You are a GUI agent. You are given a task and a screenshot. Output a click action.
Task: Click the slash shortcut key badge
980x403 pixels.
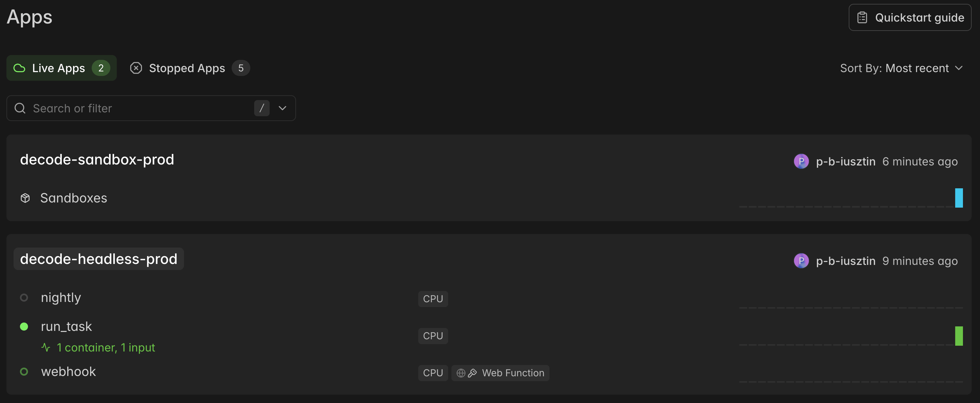[262, 108]
